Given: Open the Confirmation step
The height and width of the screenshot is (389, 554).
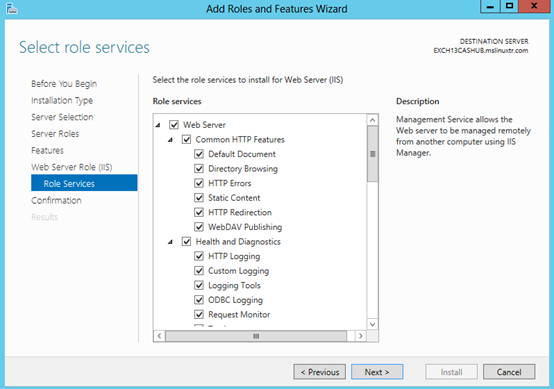Looking at the screenshot, I should [56, 200].
